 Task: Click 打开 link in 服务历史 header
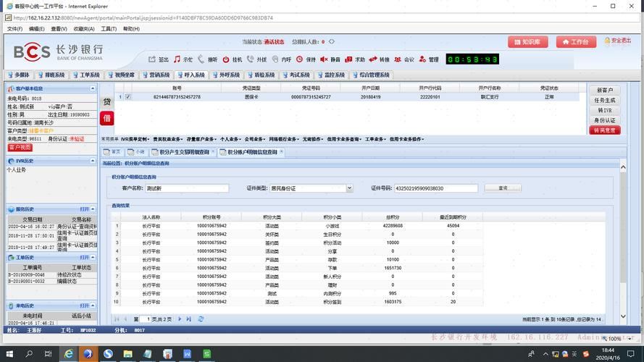[x=84, y=209]
